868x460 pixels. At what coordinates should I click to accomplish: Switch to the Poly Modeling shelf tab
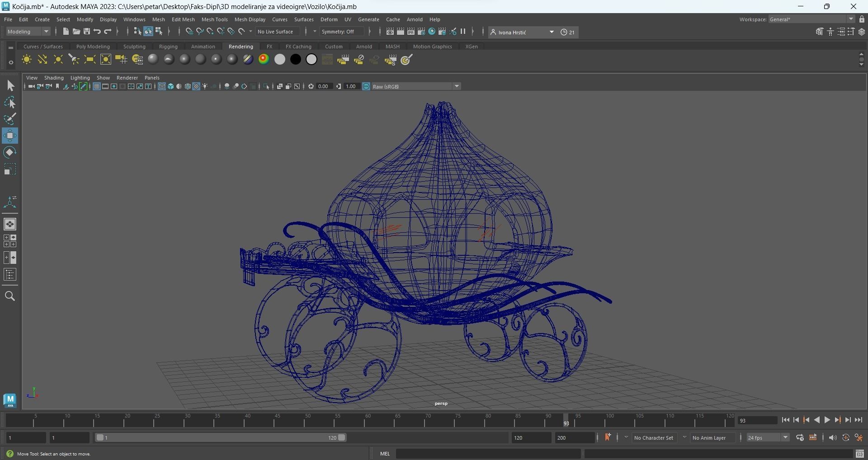(93, 47)
